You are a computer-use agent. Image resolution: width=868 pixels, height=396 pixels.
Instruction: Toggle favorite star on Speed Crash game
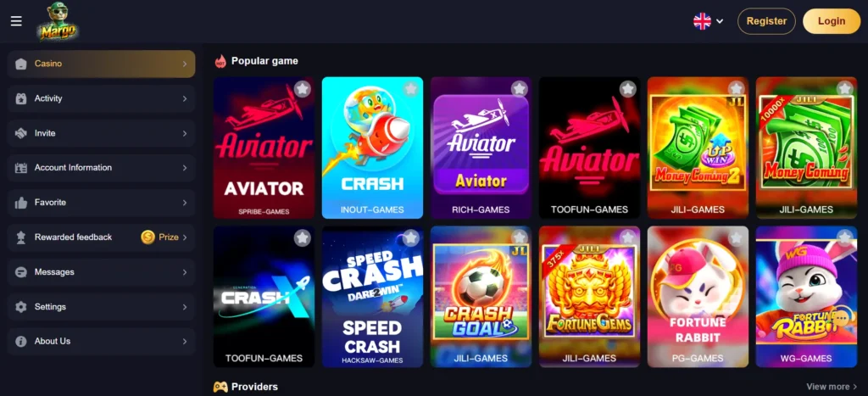[410, 237]
